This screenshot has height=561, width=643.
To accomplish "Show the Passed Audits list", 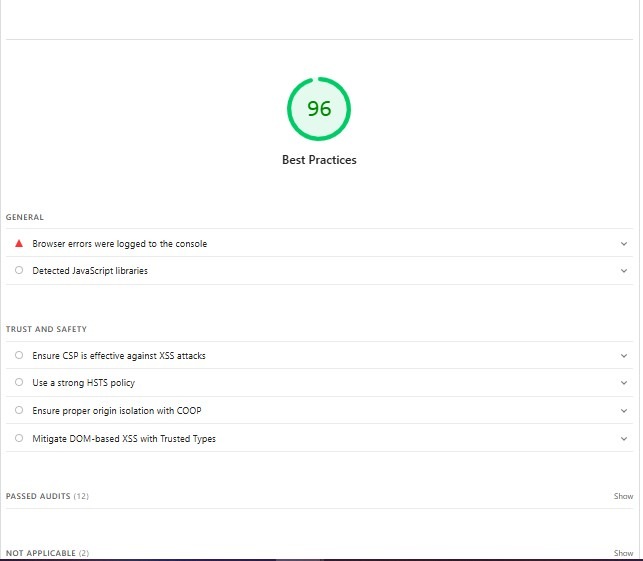I will (623, 496).
